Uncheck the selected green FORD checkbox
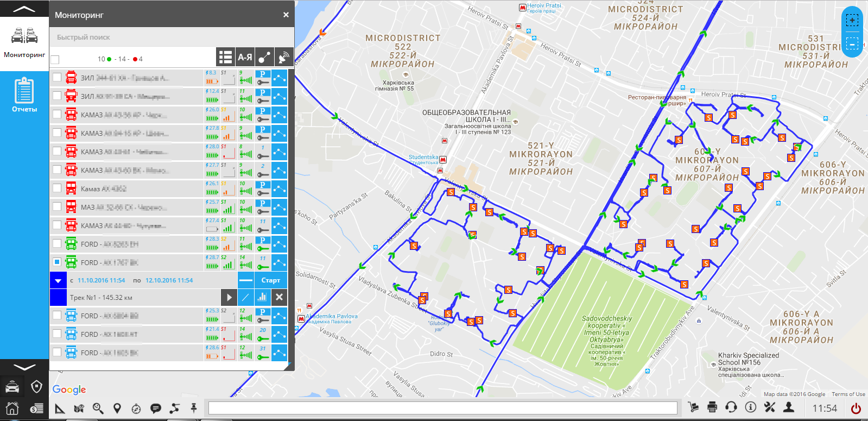The width and height of the screenshot is (868, 421). [x=57, y=262]
